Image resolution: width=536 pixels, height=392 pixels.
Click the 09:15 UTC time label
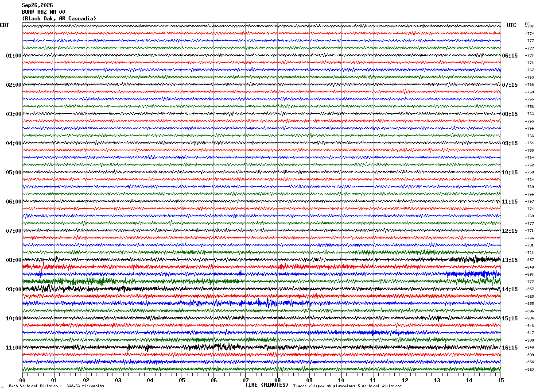click(x=510, y=143)
